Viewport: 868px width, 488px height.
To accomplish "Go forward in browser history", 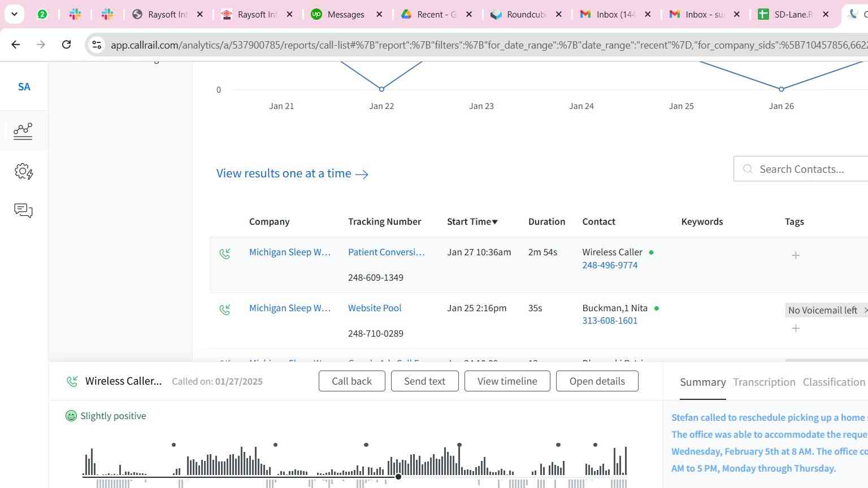I will point(41,44).
